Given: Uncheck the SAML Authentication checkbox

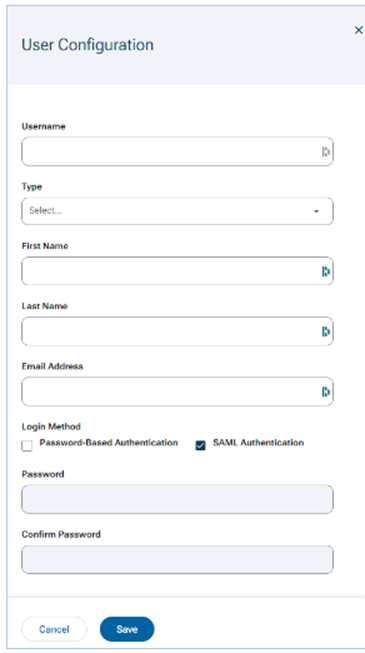Looking at the screenshot, I should [x=200, y=446].
